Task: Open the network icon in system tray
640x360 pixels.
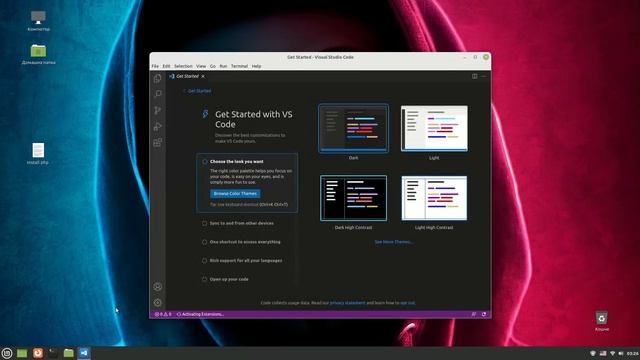Action: pyautogui.click(x=612, y=353)
